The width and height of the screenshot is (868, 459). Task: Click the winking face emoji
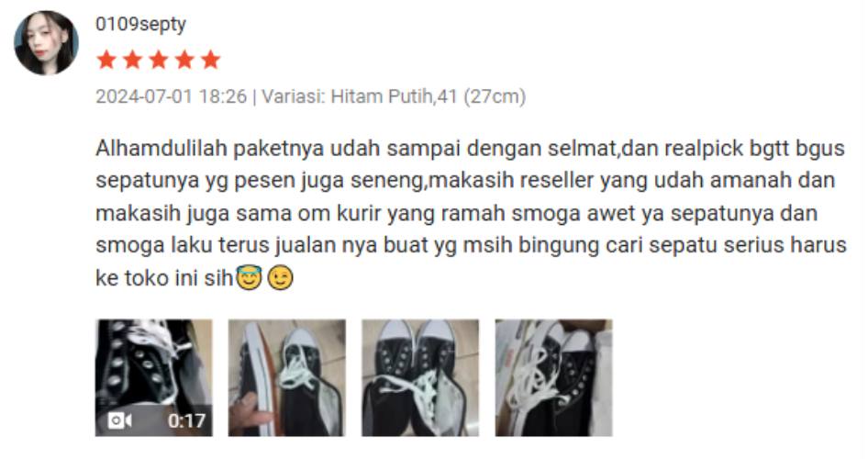[280, 278]
